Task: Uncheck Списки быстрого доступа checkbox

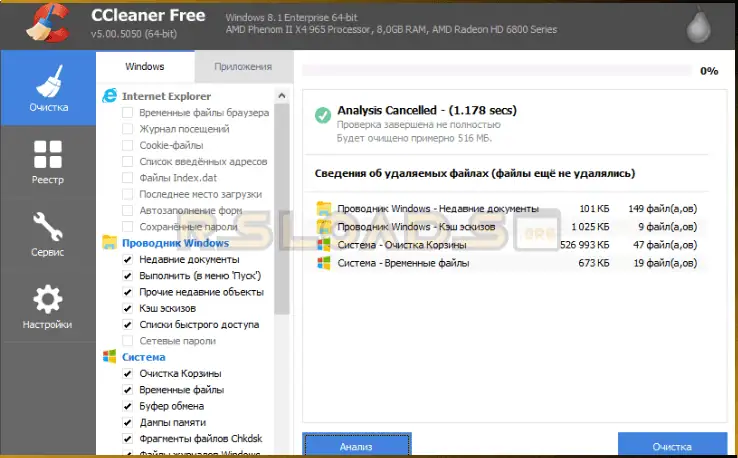Action: (127, 324)
